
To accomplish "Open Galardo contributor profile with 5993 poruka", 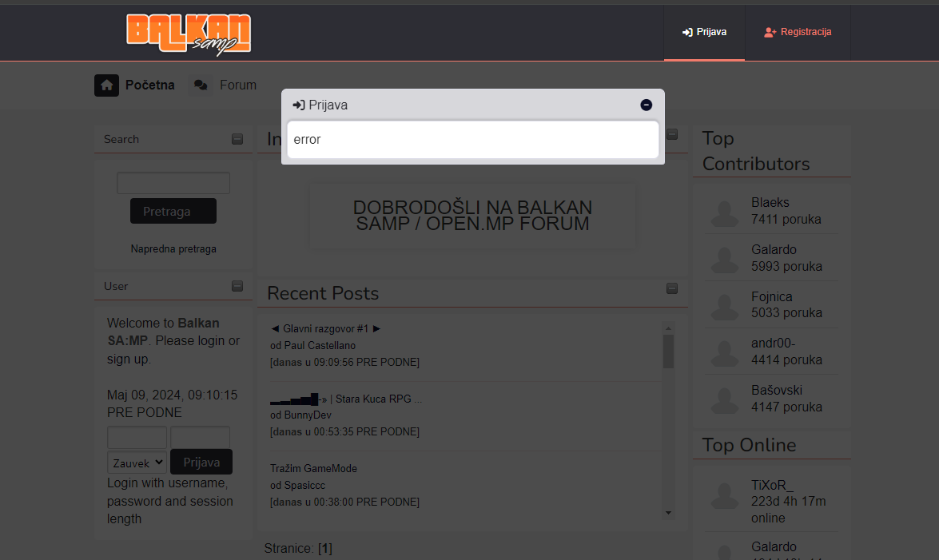I will pyautogui.click(x=774, y=249).
